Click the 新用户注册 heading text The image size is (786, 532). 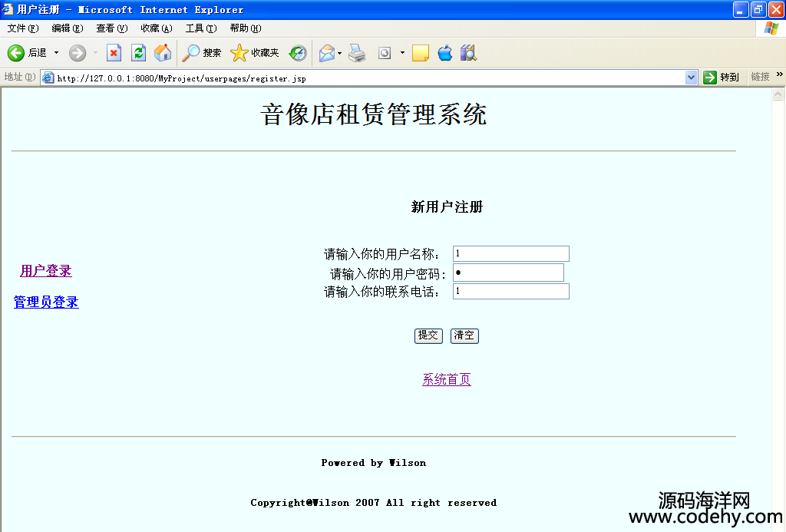coord(447,207)
